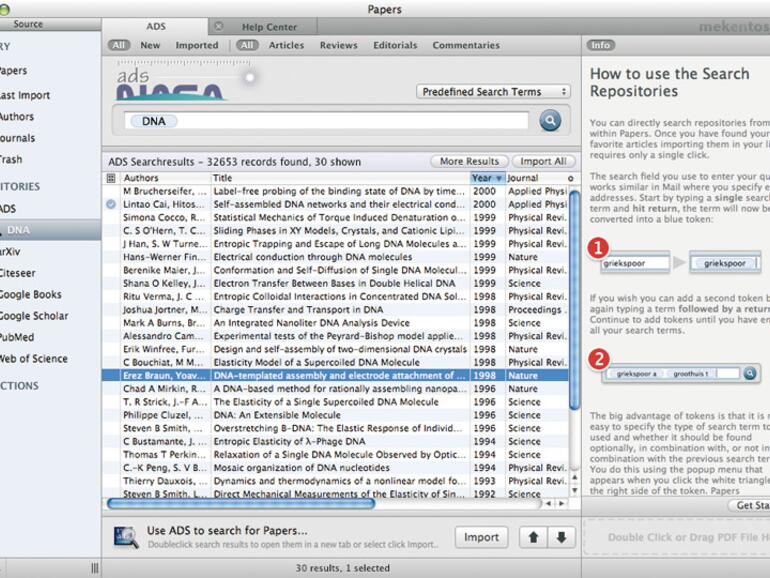770x578 pixels.
Task: Click the horizontal scrollbar of the results
Action: coord(241,503)
